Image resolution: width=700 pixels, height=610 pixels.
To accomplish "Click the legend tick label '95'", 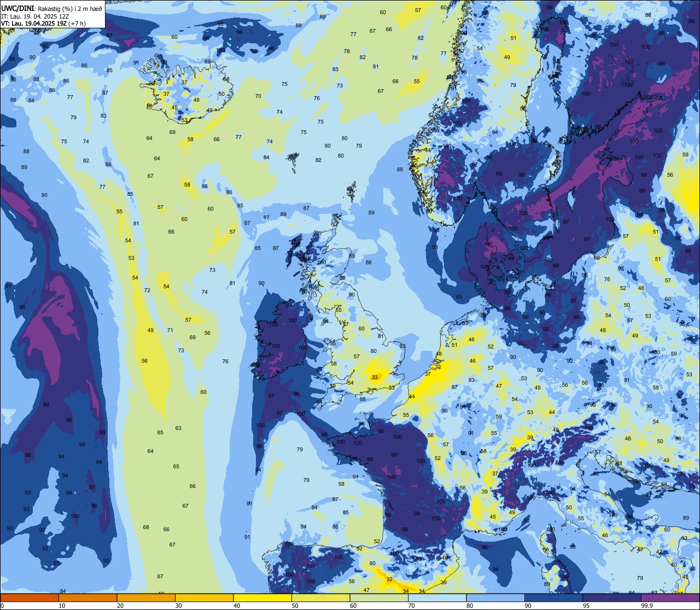I will pyautogui.click(x=586, y=606).
